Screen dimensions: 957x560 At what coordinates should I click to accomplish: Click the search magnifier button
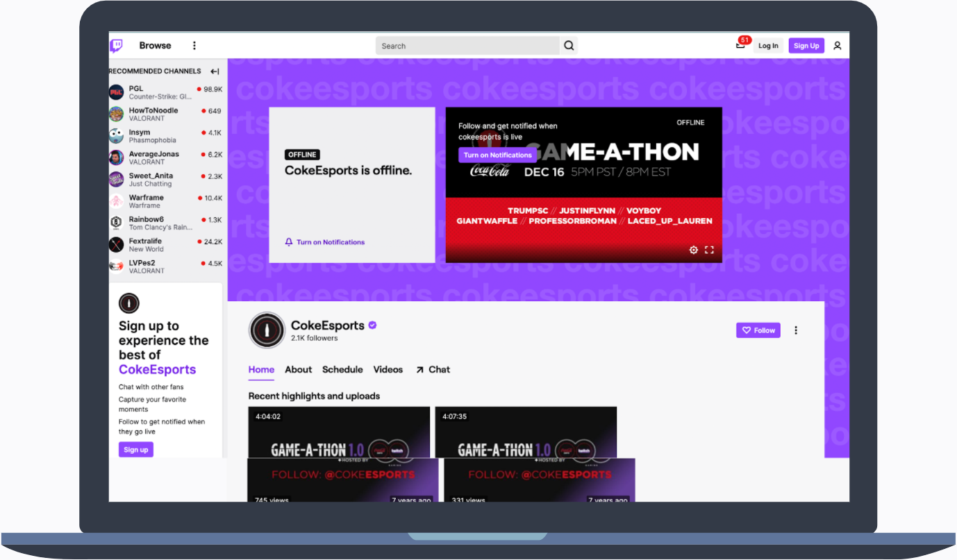click(569, 46)
